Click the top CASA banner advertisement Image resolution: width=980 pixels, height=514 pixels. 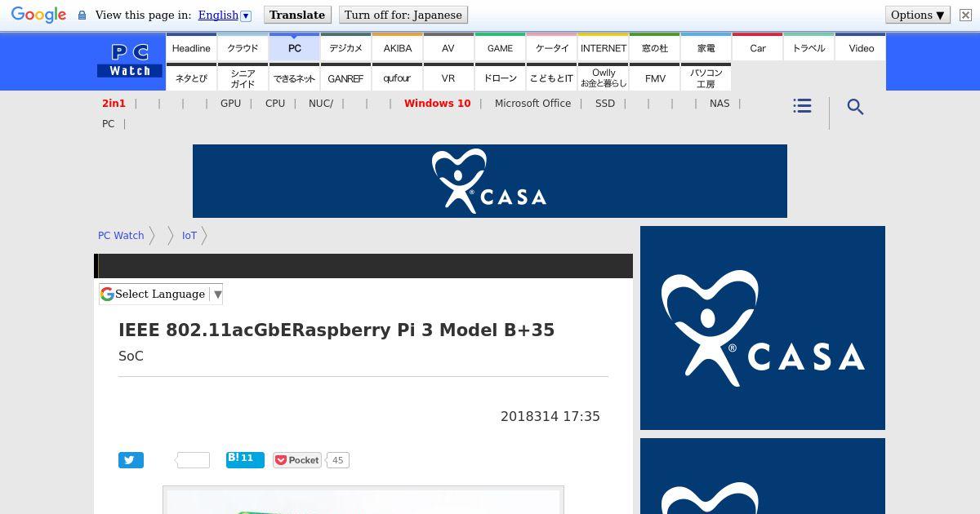click(490, 181)
